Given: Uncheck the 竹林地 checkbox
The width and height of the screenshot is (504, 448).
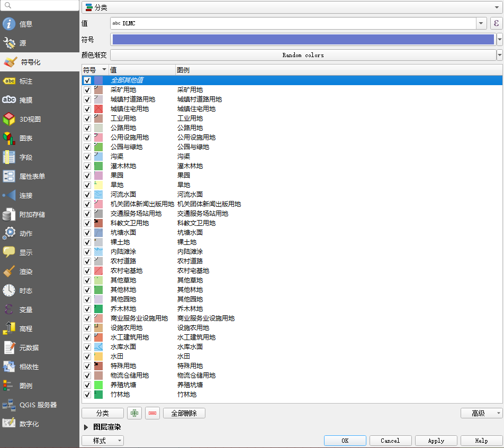Looking at the screenshot, I should tap(87, 395).
